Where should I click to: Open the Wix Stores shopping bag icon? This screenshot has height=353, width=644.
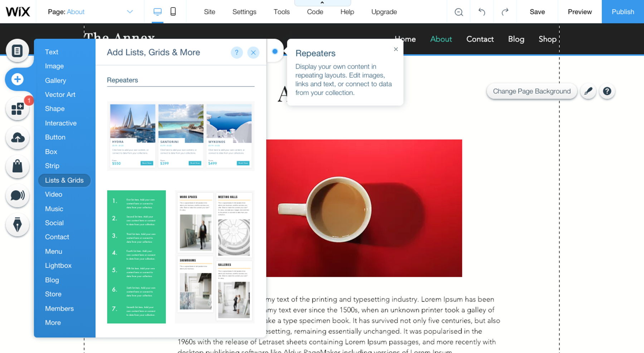click(x=17, y=166)
